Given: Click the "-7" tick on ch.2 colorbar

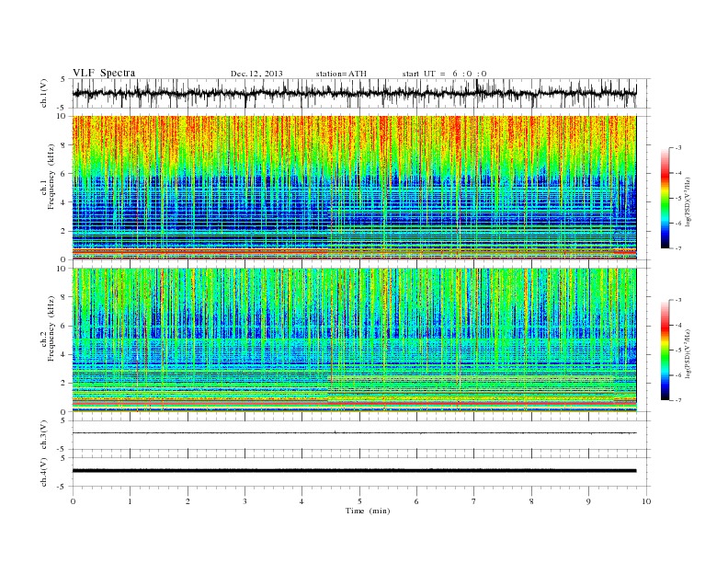Looking at the screenshot, I should click(677, 400).
